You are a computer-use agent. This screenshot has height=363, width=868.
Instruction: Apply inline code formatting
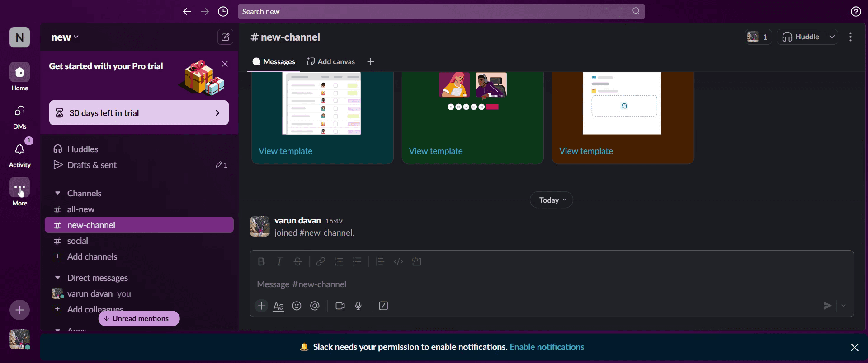point(398,262)
